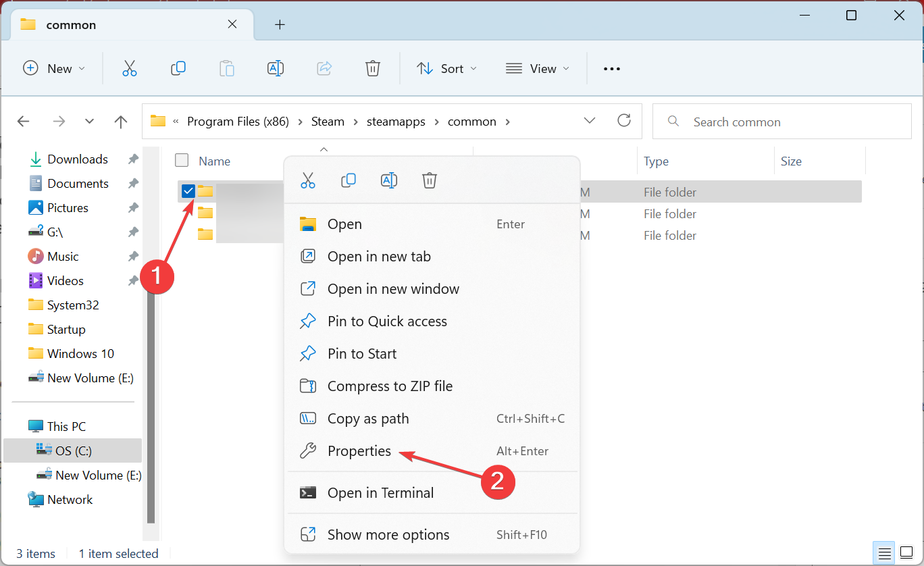Open the Sort dropdown menu
The width and height of the screenshot is (924, 566).
[x=447, y=68]
